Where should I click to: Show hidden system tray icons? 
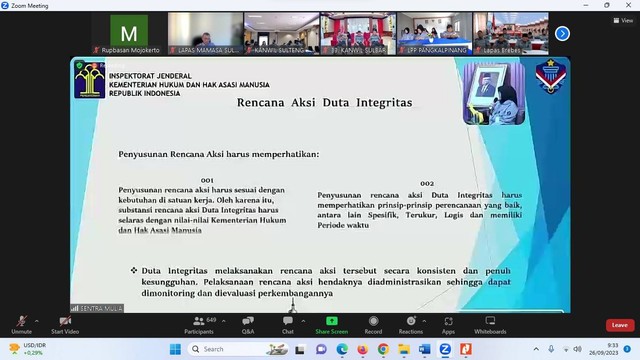[x=536, y=349]
